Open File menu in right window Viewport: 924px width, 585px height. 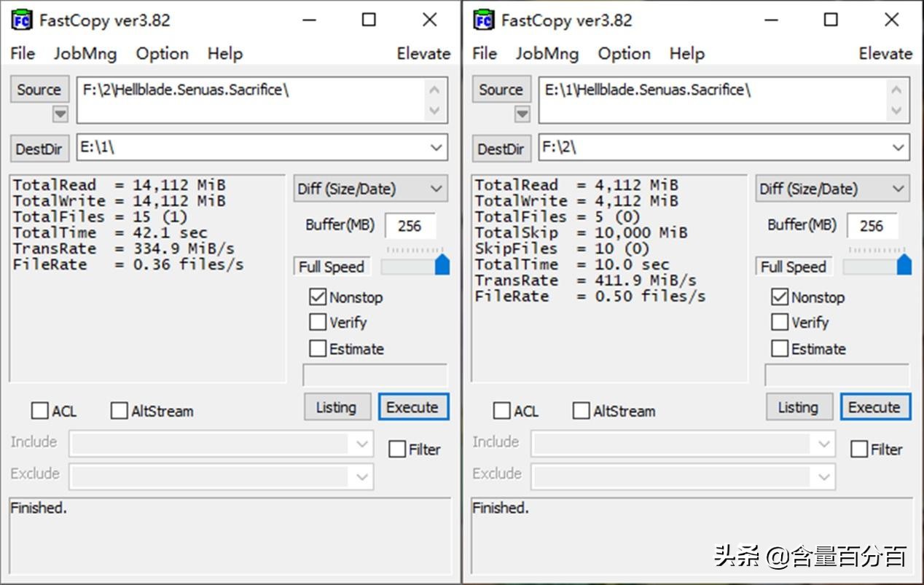(x=485, y=53)
